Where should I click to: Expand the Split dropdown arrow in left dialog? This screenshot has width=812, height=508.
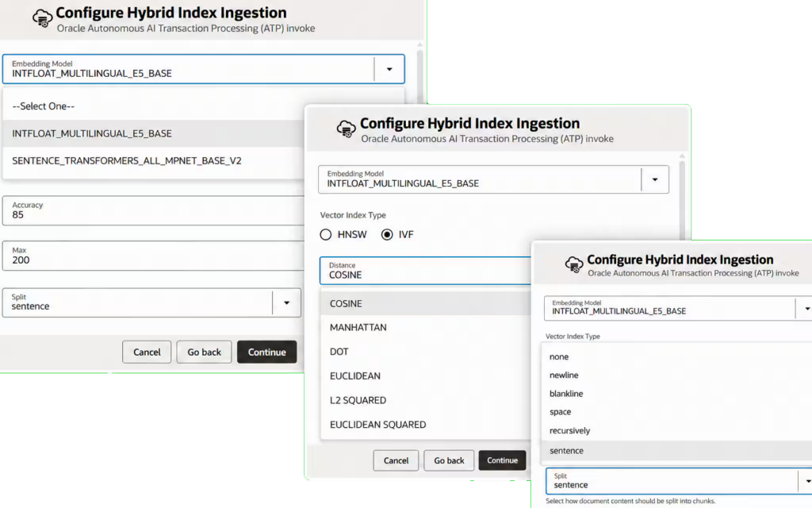pyautogui.click(x=286, y=302)
